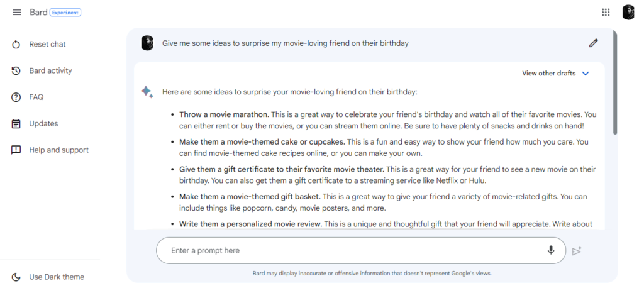
Task: Expand View other drafts chevron
Action: pos(586,74)
